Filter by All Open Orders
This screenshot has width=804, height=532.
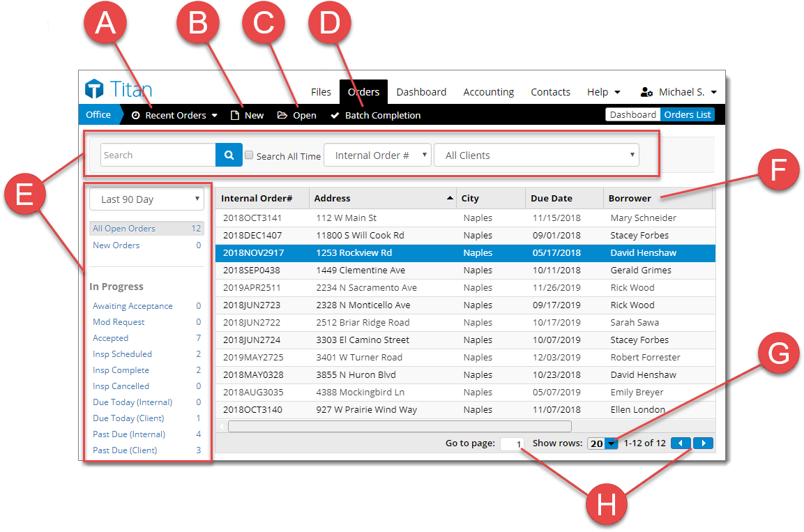click(x=146, y=229)
